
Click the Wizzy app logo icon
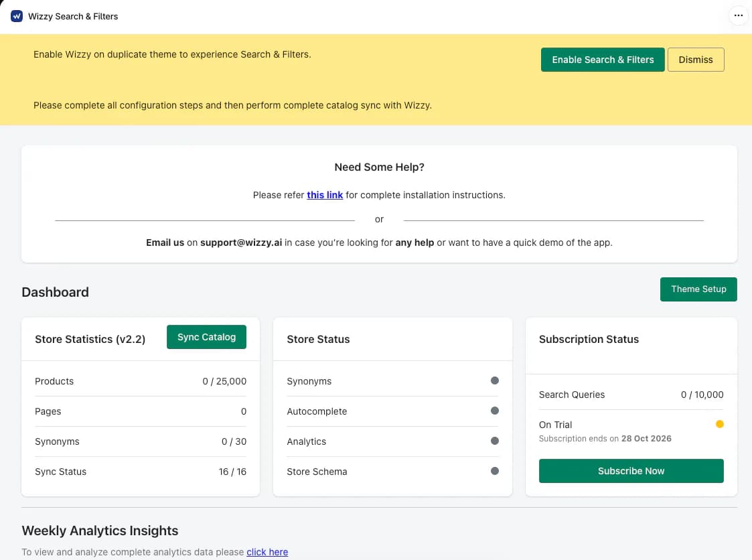17,16
